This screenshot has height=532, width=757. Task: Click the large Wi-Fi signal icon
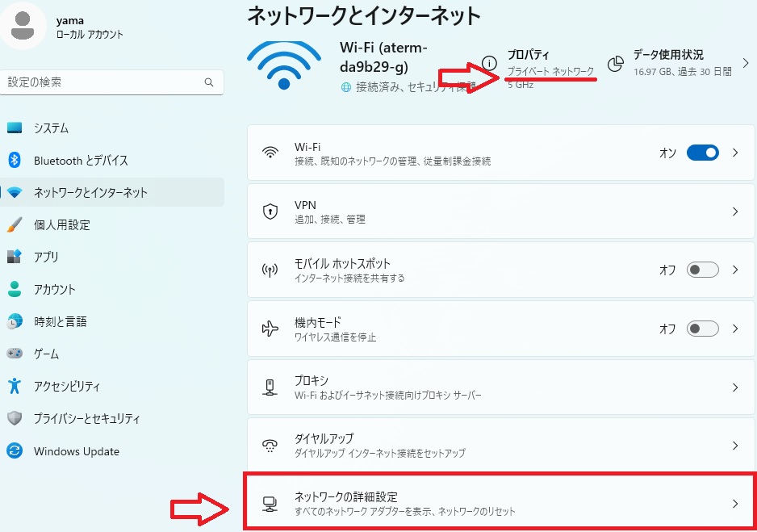(284, 65)
